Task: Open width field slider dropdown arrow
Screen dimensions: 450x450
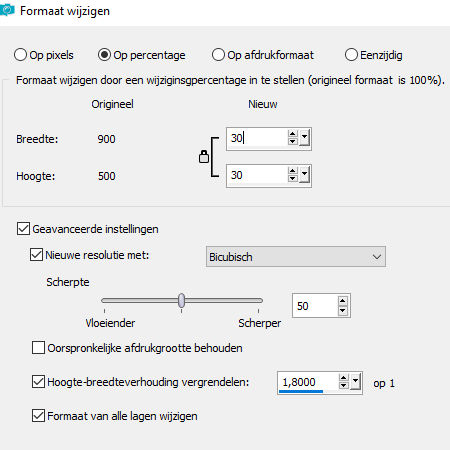Action: [304, 138]
